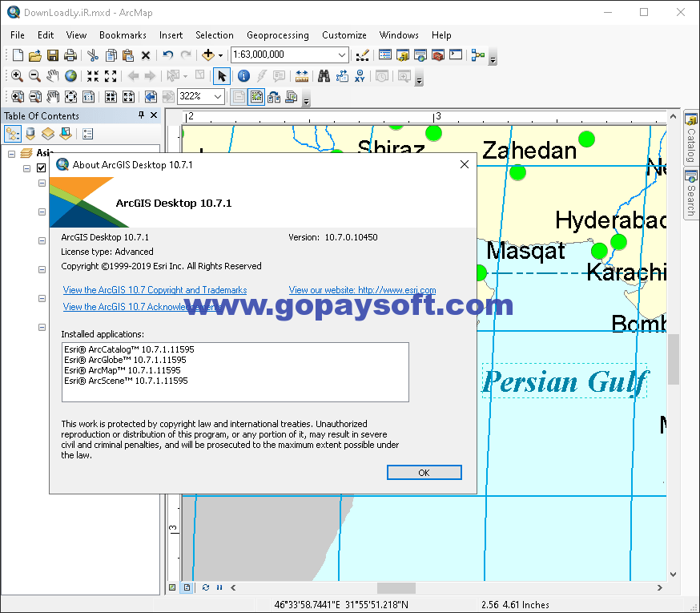Open the ArcGIS 10.7 Acknowledgements link
This screenshot has height=613, width=700.
[143, 307]
